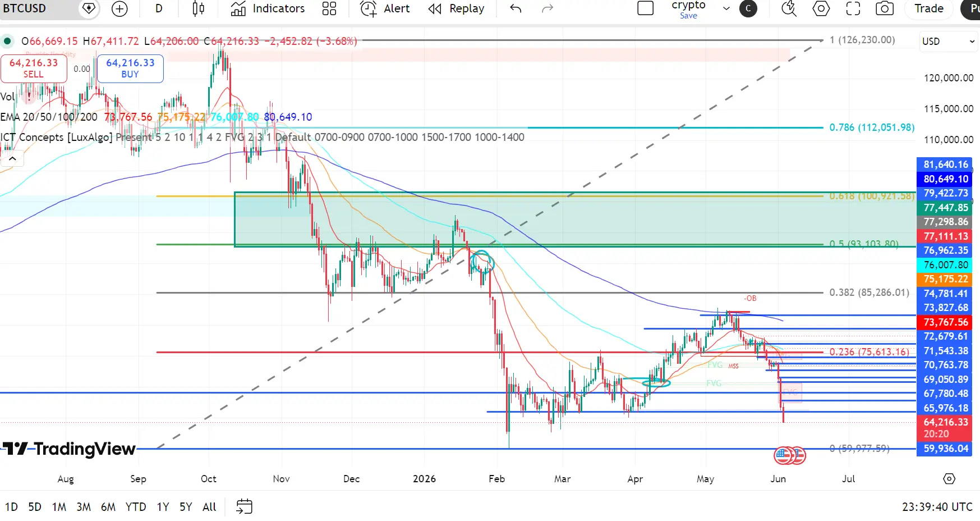This screenshot has height=521, width=980.
Task: Open the Indicators dialog
Action: (x=268, y=8)
